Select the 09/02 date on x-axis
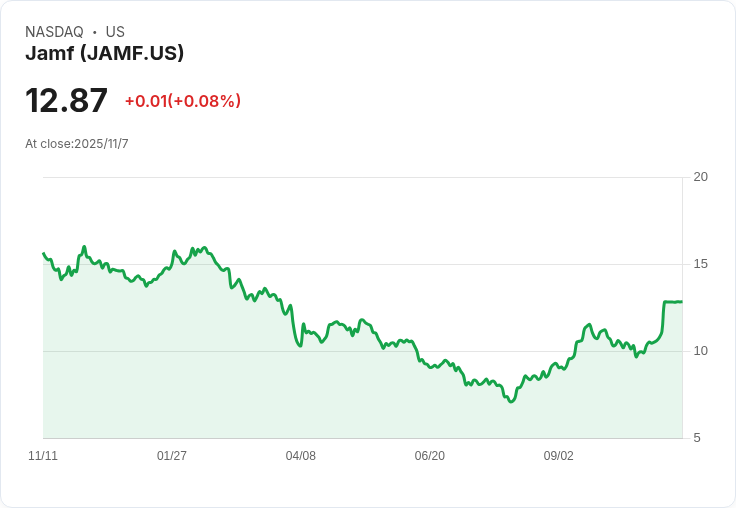The height and width of the screenshot is (508, 736). point(559,456)
